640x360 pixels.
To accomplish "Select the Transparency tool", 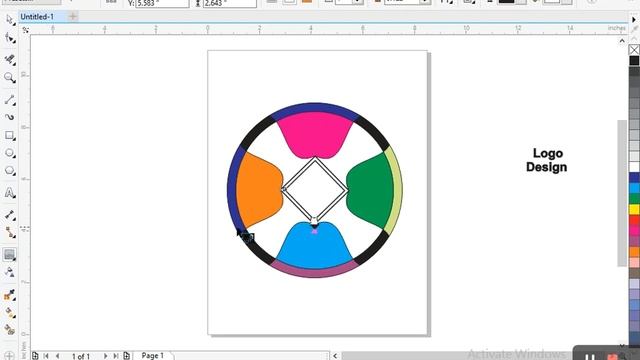I will 9,272.
